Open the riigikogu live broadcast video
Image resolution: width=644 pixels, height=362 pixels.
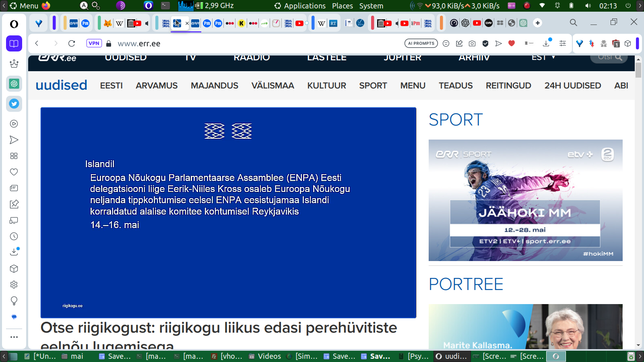(x=228, y=212)
